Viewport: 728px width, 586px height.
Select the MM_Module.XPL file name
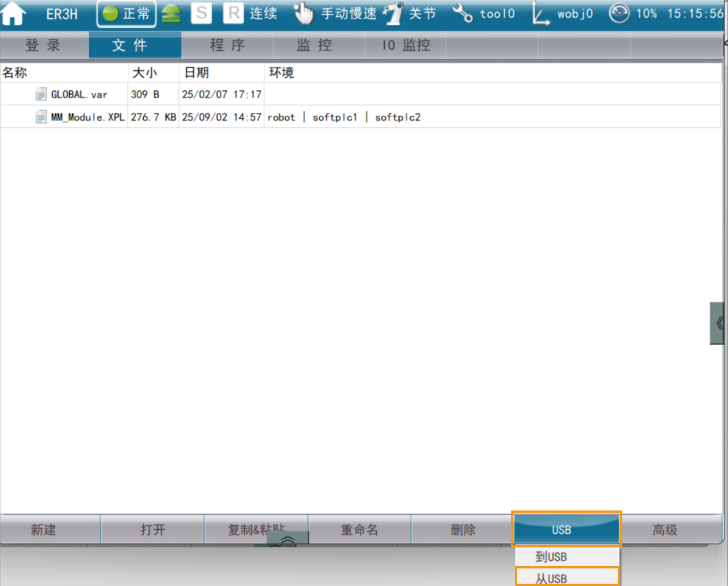(x=88, y=118)
